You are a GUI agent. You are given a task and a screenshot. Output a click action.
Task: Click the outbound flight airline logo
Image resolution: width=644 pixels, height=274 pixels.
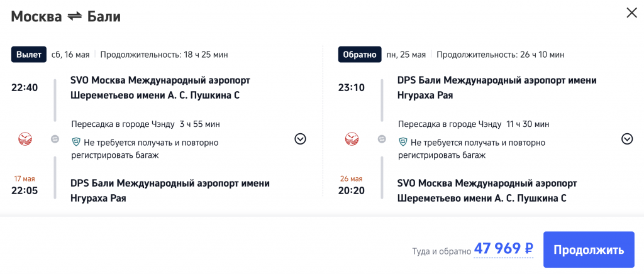25,140
